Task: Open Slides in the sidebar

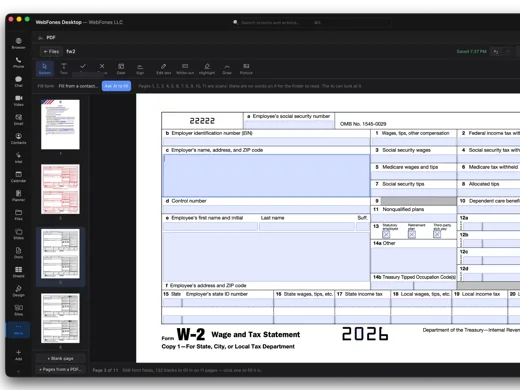Action: click(18, 234)
